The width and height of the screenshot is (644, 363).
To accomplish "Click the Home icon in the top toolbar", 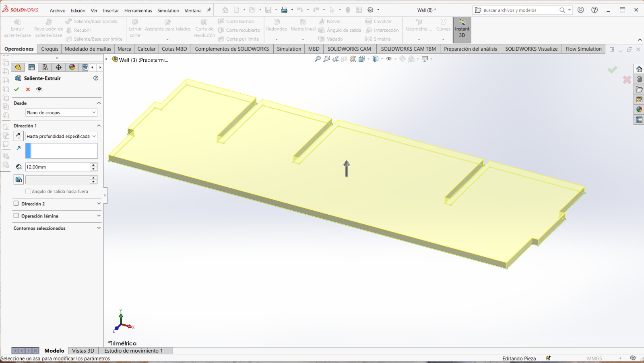I will pos(225,10).
